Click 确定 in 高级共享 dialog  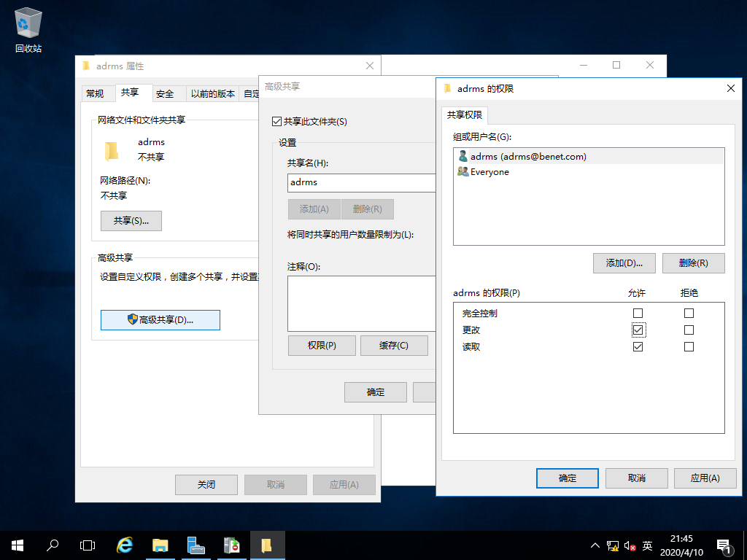(x=376, y=392)
